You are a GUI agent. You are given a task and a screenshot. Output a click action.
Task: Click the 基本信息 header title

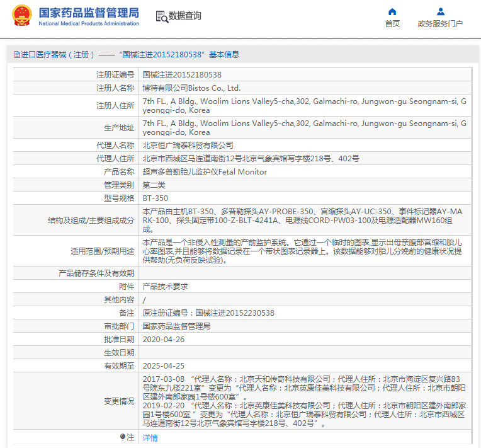coord(224,55)
